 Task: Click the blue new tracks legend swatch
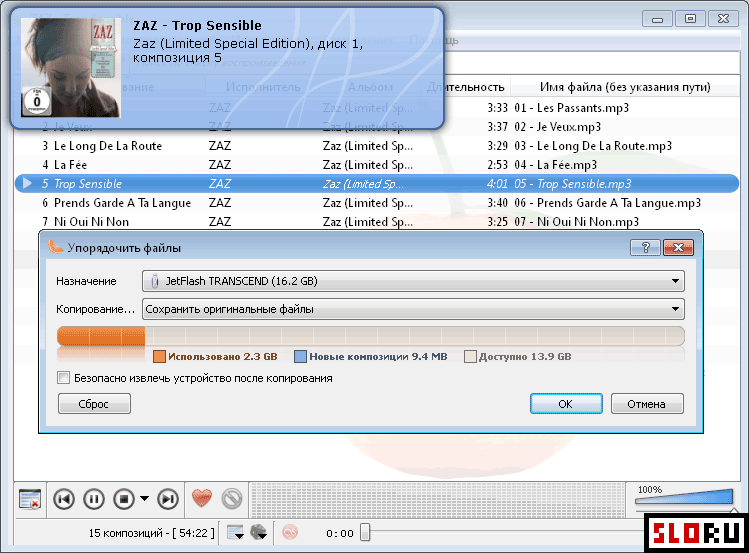coord(300,356)
